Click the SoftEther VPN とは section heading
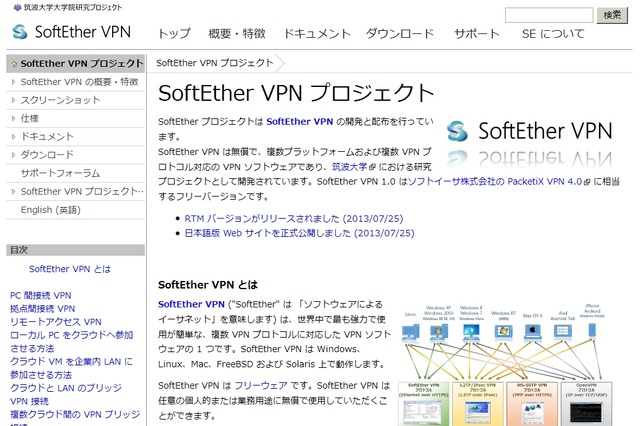 [x=208, y=285]
